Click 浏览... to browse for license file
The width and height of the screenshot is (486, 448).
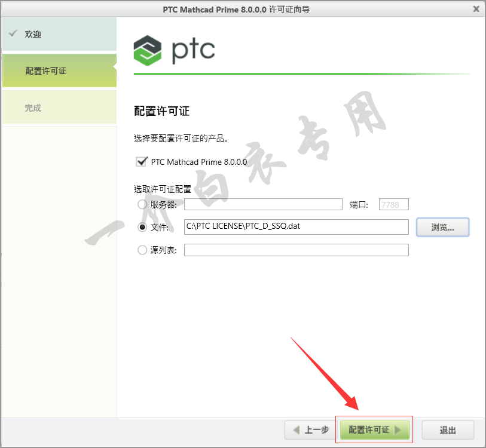pos(442,227)
